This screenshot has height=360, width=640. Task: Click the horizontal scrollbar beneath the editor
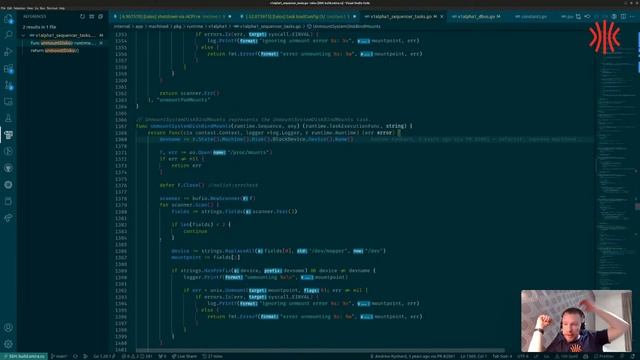(x=320, y=350)
